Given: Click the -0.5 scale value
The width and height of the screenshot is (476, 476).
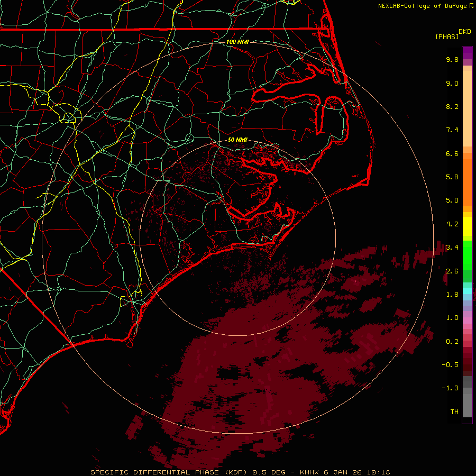Looking at the screenshot, I should [450, 365].
